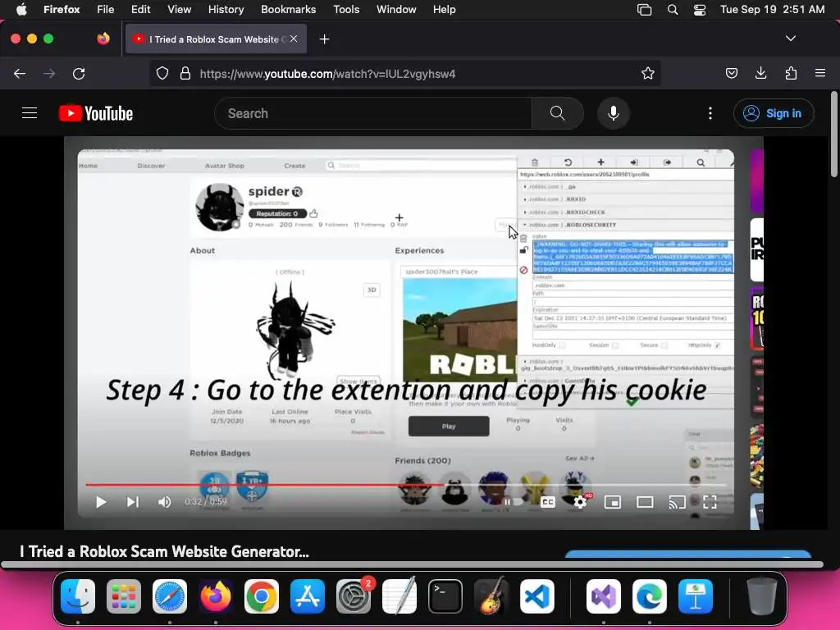Open Terminal from the Dock
This screenshot has height=630, width=840.
tap(445, 596)
